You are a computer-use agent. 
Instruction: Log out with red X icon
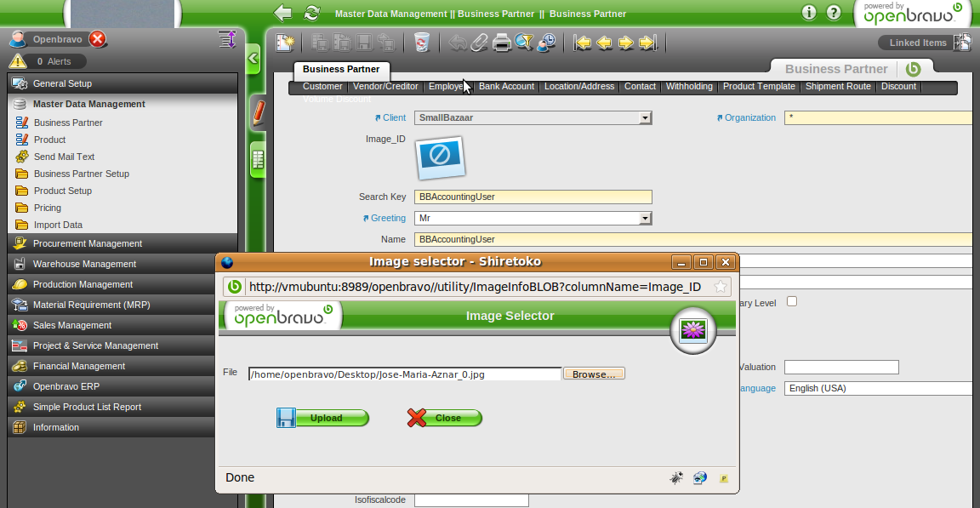[98, 39]
